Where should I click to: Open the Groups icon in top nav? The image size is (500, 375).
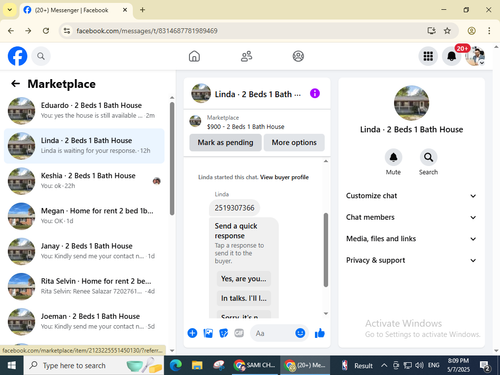(x=298, y=56)
